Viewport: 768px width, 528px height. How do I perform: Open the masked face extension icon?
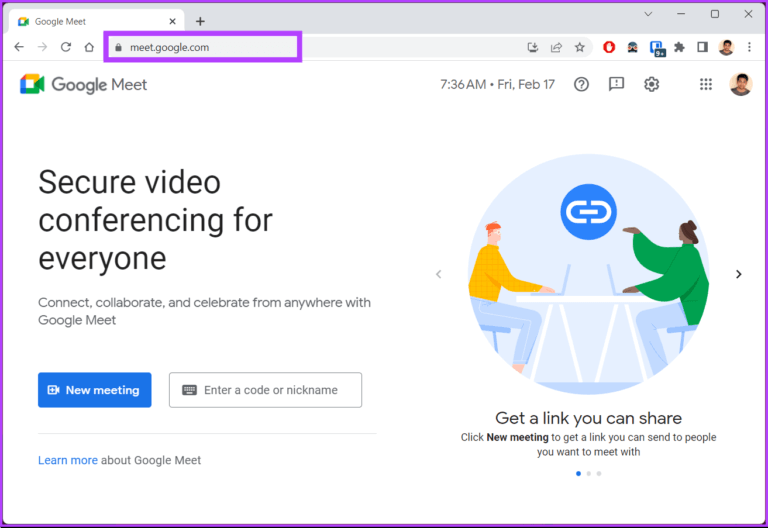point(633,47)
